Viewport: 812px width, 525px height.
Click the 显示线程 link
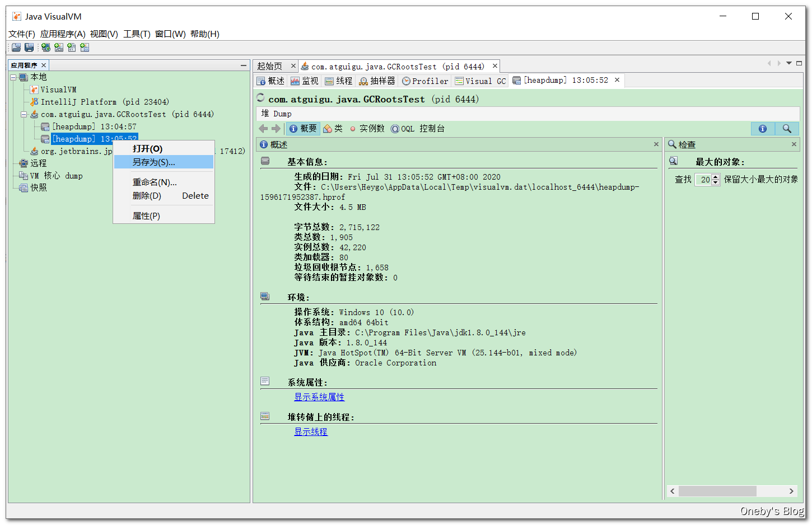tap(311, 432)
